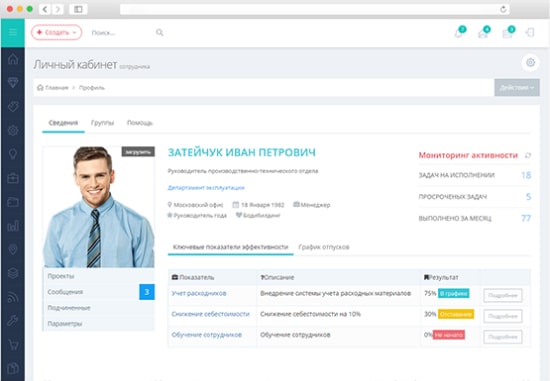Click the Не начато status label
550x381 pixels.
point(449,335)
